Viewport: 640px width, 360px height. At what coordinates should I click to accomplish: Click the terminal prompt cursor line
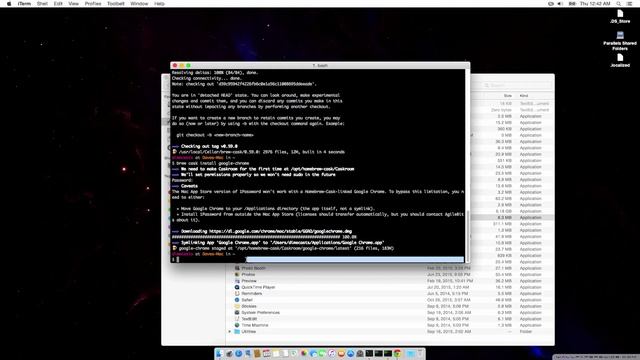pos(318,260)
